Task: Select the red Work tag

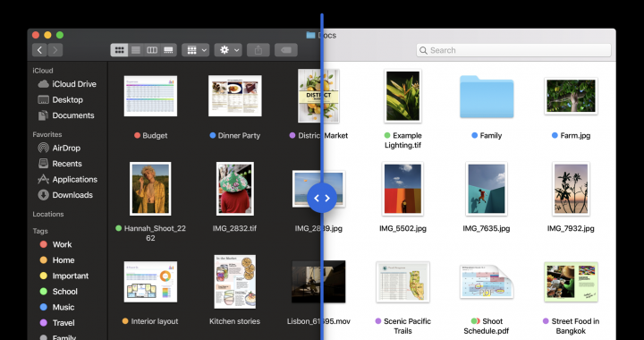Action: point(55,244)
